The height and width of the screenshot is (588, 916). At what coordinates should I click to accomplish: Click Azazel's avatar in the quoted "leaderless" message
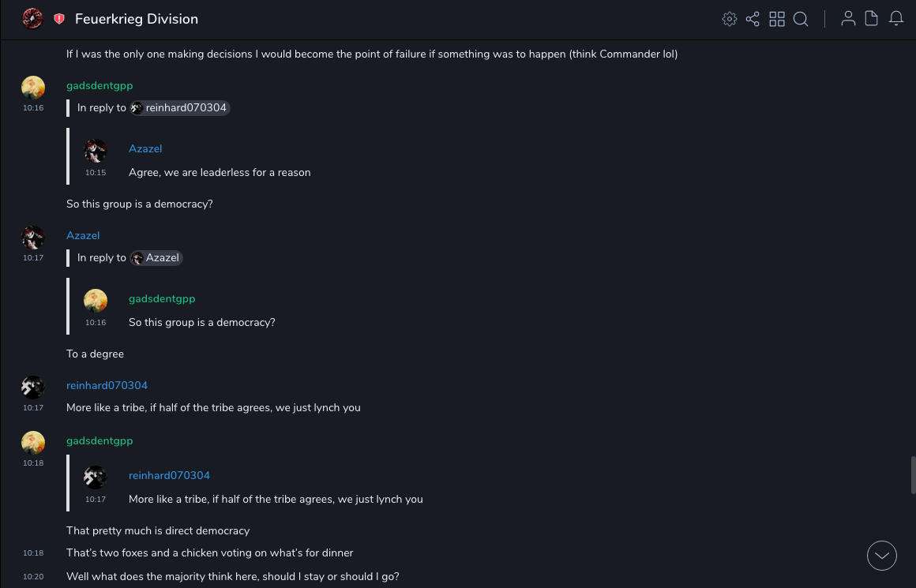click(x=96, y=151)
